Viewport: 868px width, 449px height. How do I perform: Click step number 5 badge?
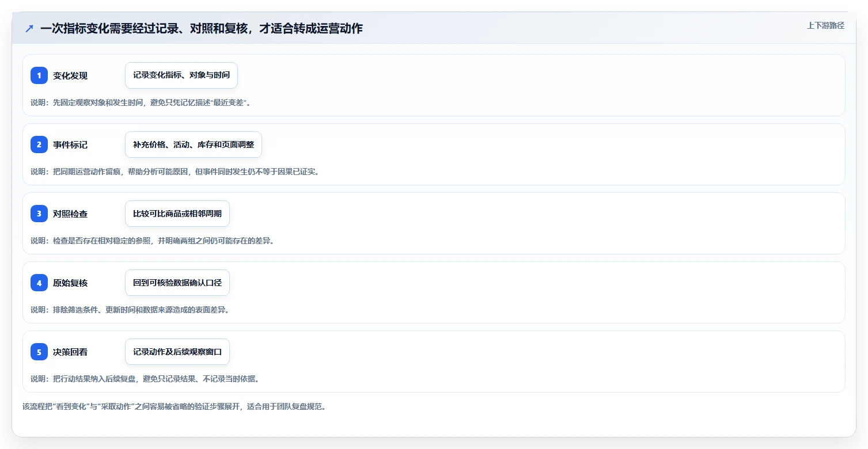pos(39,352)
